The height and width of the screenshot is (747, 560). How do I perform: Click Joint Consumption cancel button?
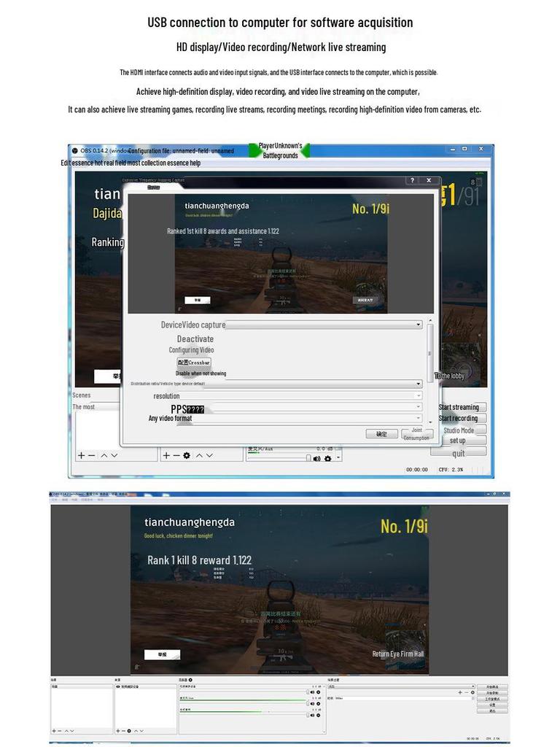pos(416,433)
